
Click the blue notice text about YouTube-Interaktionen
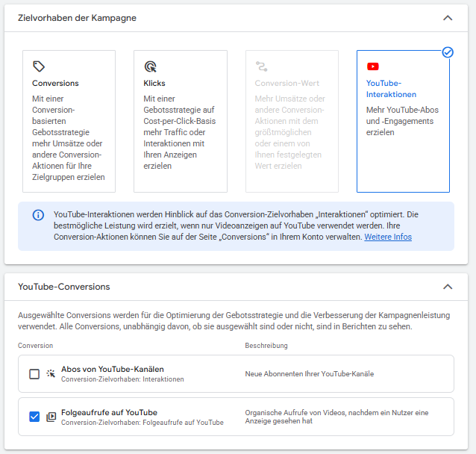pos(236,226)
